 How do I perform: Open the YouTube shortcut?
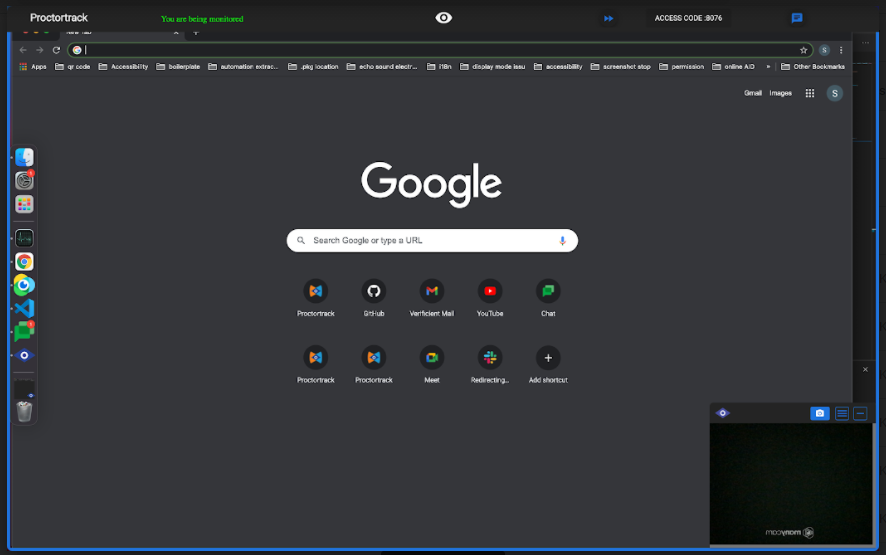click(490, 298)
